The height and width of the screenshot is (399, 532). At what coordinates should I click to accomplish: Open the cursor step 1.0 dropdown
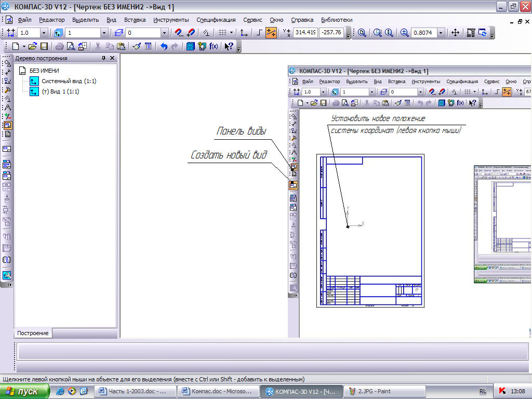tap(44, 33)
